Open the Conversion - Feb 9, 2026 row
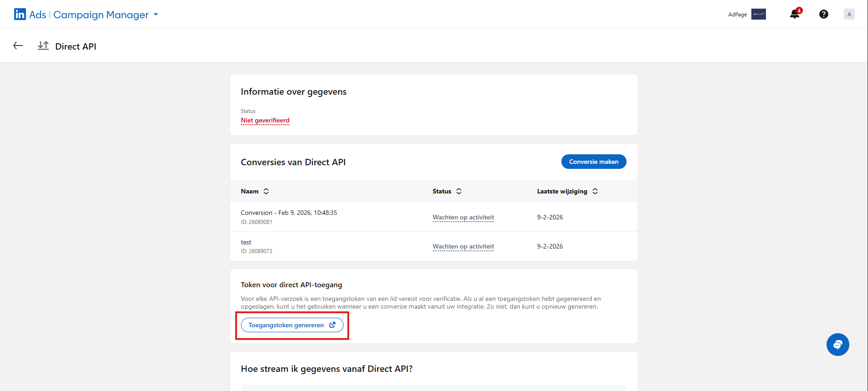 (x=288, y=213)
